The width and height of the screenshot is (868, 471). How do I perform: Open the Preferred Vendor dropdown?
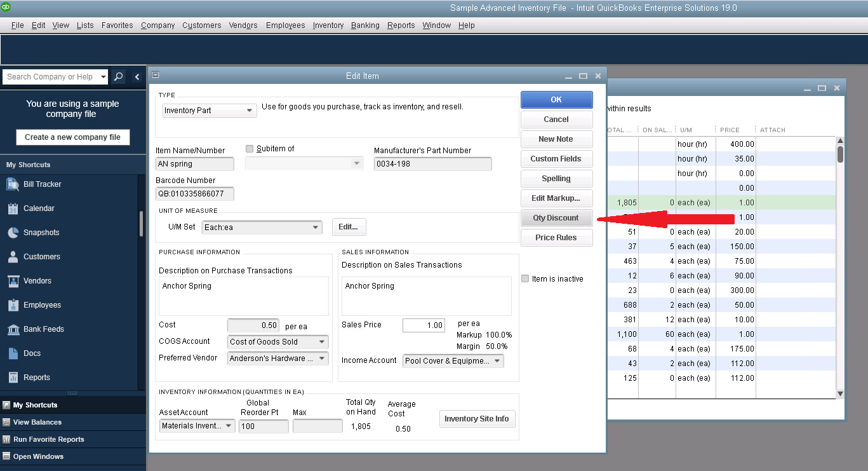(278, 358)
